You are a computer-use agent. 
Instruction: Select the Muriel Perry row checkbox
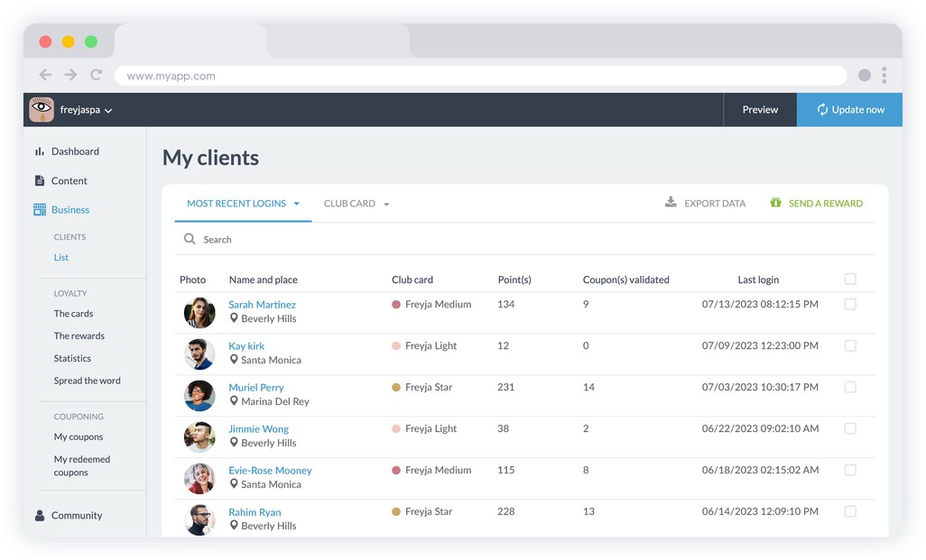(850, 388)
